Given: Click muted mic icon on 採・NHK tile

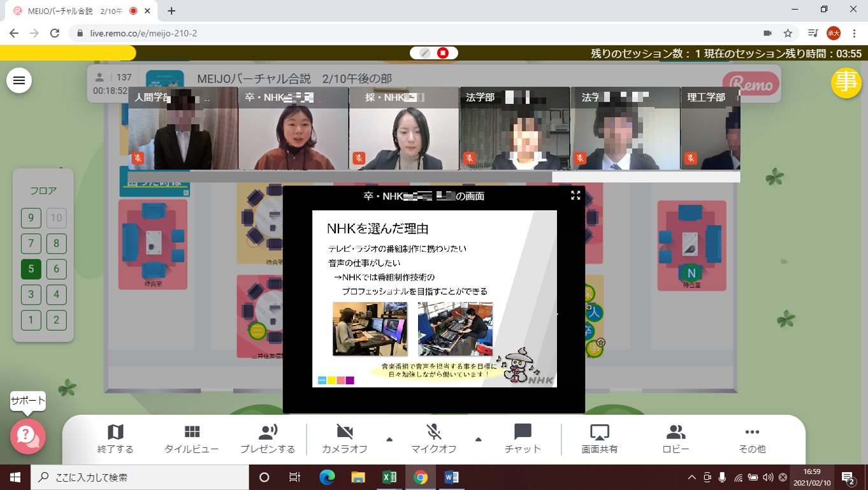Looking at the screenshot, I should pos(359,158).
